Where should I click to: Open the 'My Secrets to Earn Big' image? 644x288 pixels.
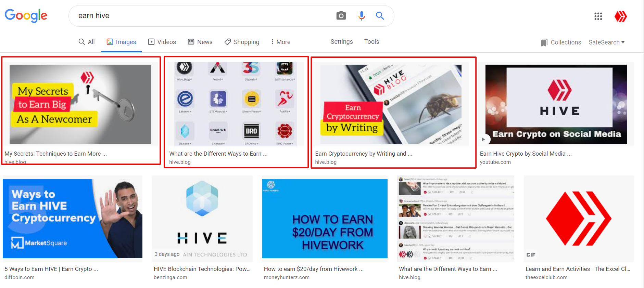click(80, 104)
